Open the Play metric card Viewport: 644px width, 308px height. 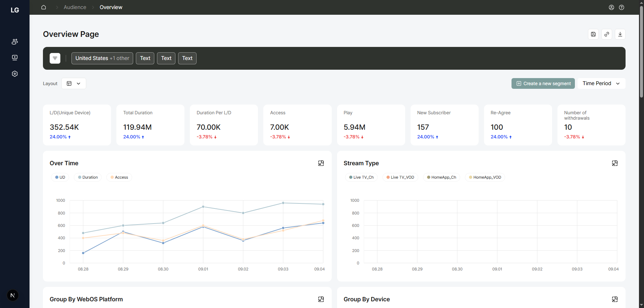pos(371,125)
